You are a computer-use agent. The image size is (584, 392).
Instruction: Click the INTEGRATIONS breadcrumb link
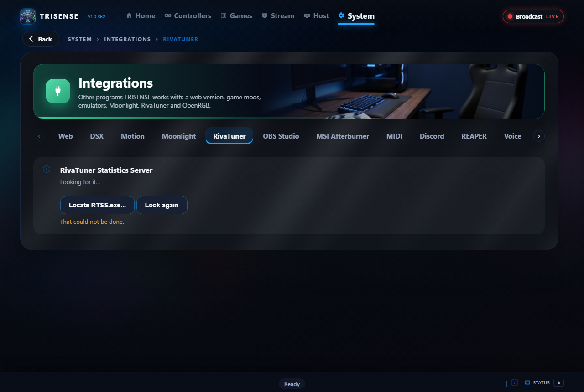[x=127, y=39]
